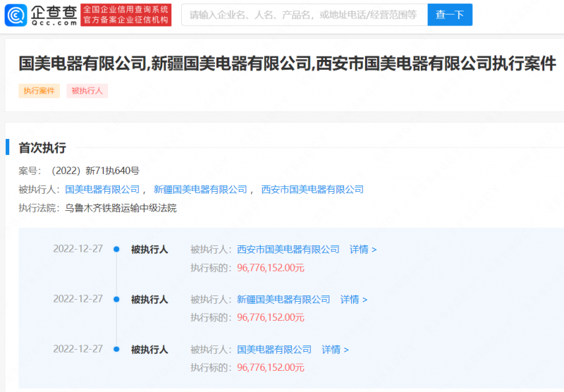The image size is (564, 392).
Task: View 详情 for 新疆国美电器有限公司 entry
Action: pos(354,299)
